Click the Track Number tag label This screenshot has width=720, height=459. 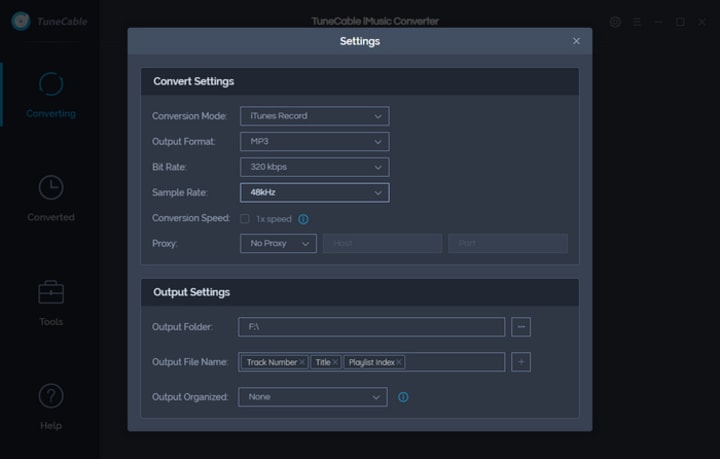click(x=272, y=362)
